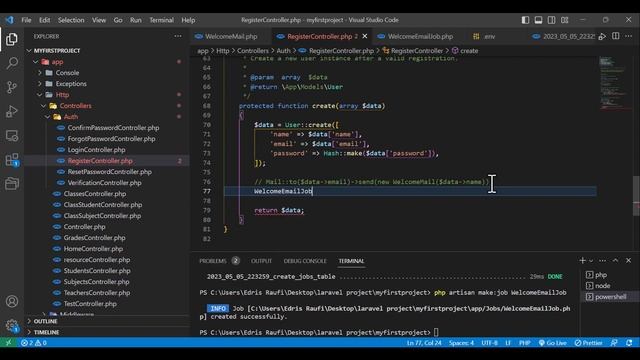Show the DEBUG CONSOLE panel tab
Image resolution: width=640 pixels, height=360 pixels.
click(x=305, y=261)
